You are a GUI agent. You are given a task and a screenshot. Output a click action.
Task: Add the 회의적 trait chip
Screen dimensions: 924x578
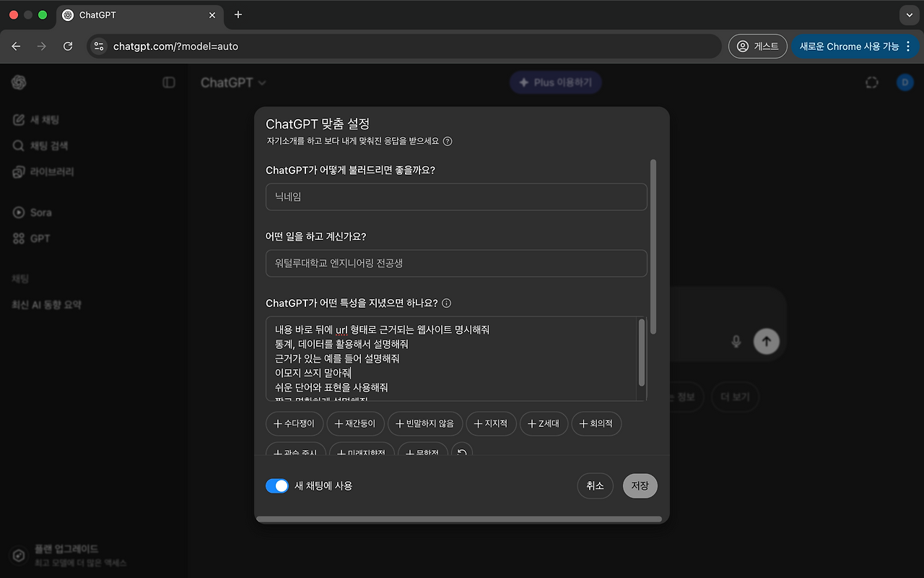click(x=596, y=423)
